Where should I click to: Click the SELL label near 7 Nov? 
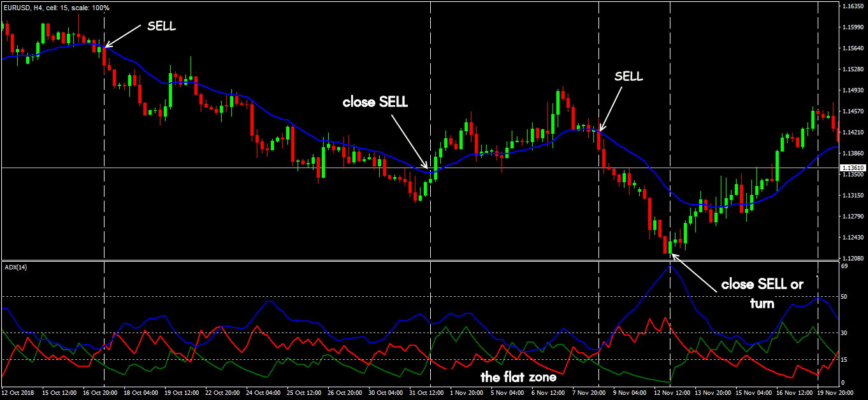click(628, 76)
